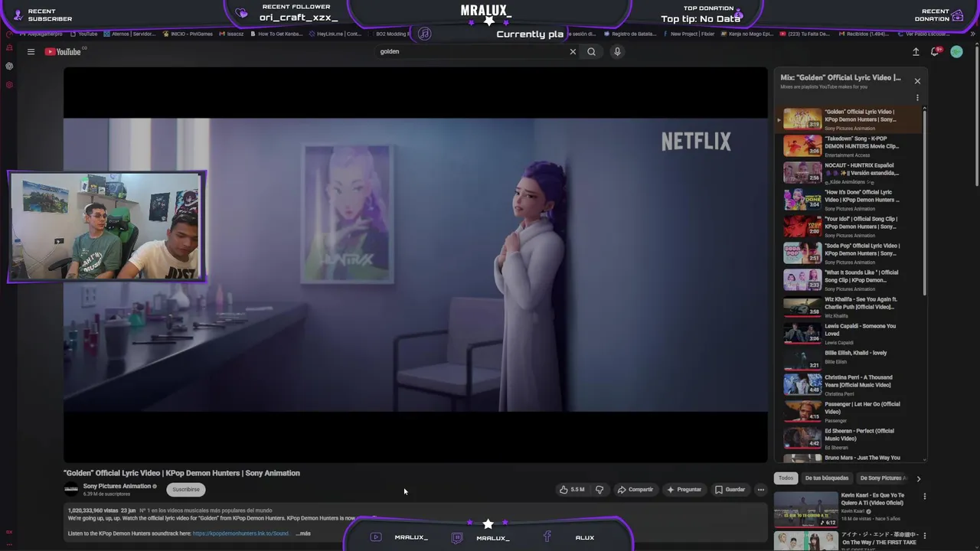Open Sony Pictures Animation channel name
The height and width of the screenshot is (551, 980).
click(117, 486)
